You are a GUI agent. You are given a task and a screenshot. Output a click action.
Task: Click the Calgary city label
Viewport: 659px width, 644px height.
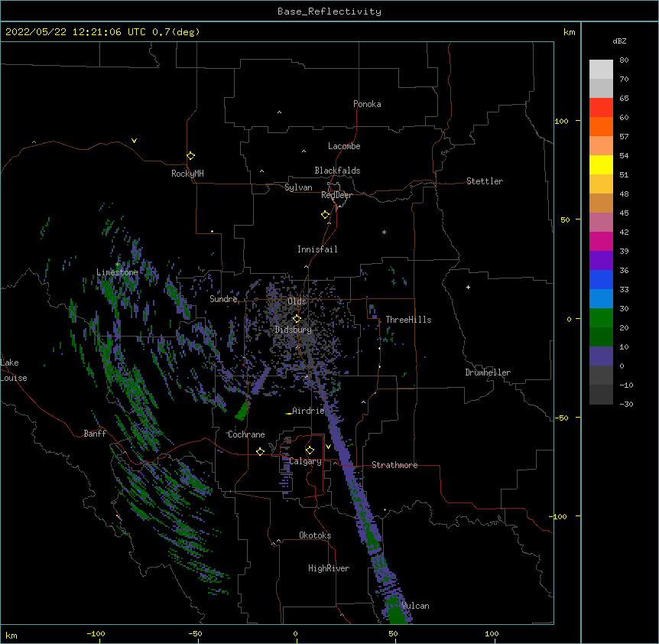click(x=306, y=461)
